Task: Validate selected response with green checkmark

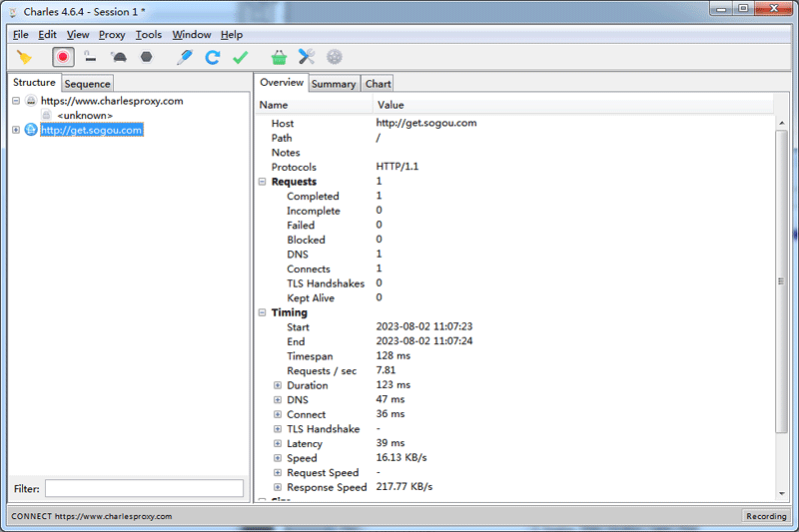Action: (x=240, y=58)
